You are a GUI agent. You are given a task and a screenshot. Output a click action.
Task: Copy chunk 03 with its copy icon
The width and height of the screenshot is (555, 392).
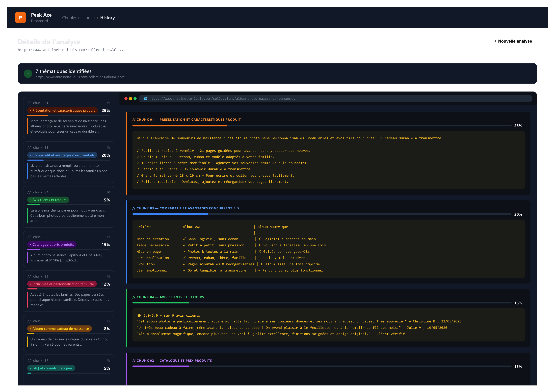(x=109, y=147)
